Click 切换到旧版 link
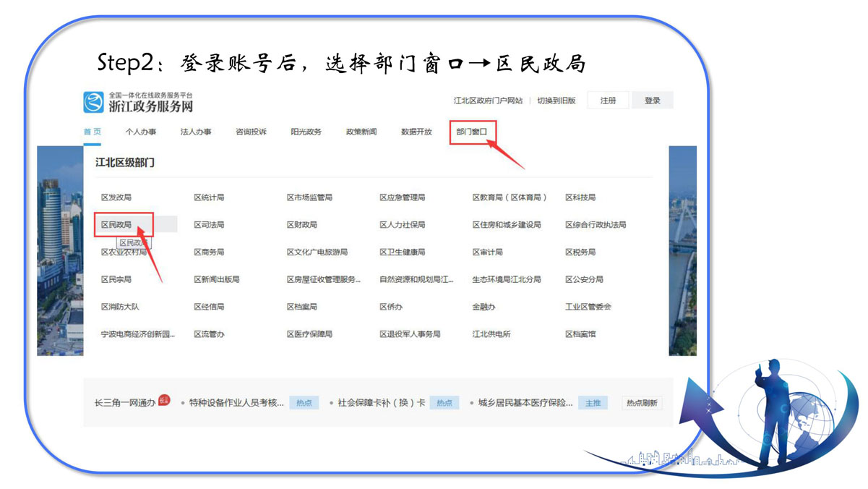Viewport: 868px width, 489px height. [x=556, y=101]
